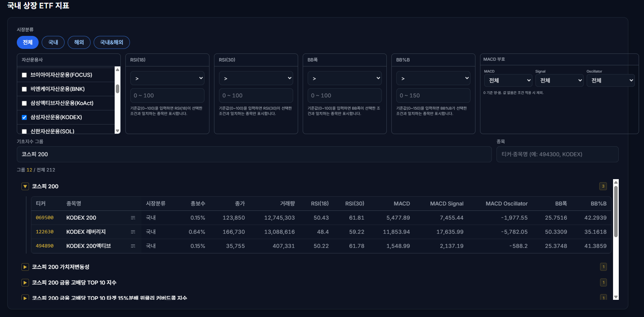The width and height of the screenshot is (644, 317).
Task: Click asset manager list scrollbar thumb
Action: 117,89
